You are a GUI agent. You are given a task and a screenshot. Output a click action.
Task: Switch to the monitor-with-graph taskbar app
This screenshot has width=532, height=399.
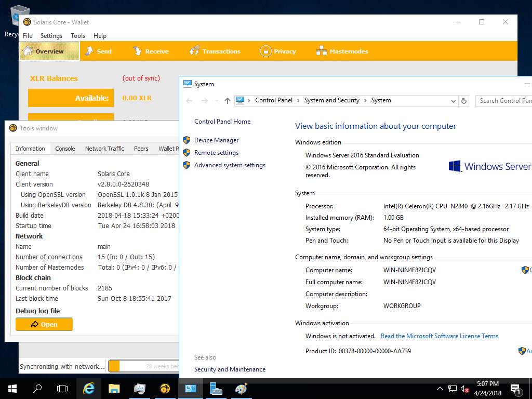click(139, 389)
